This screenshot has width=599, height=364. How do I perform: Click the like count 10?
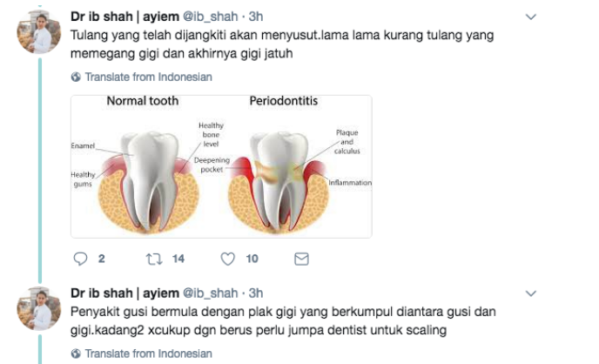(x=252, y=259)
